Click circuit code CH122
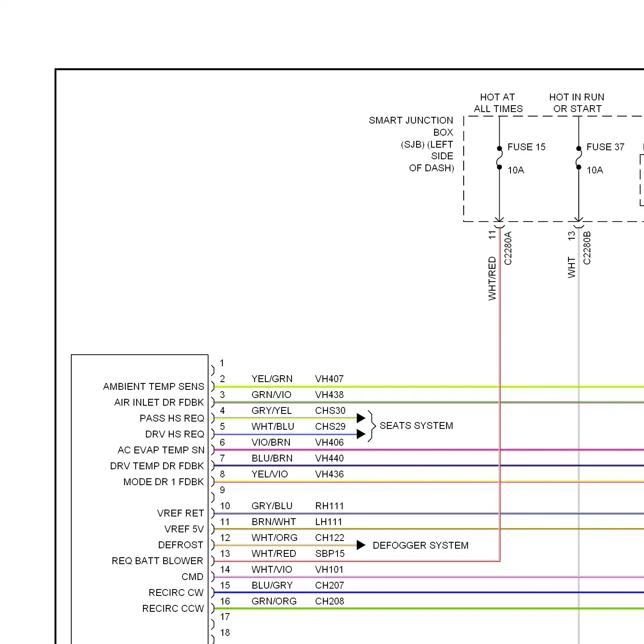The width and height of the screenshot is (644, 644). click(x=329, y=538)
